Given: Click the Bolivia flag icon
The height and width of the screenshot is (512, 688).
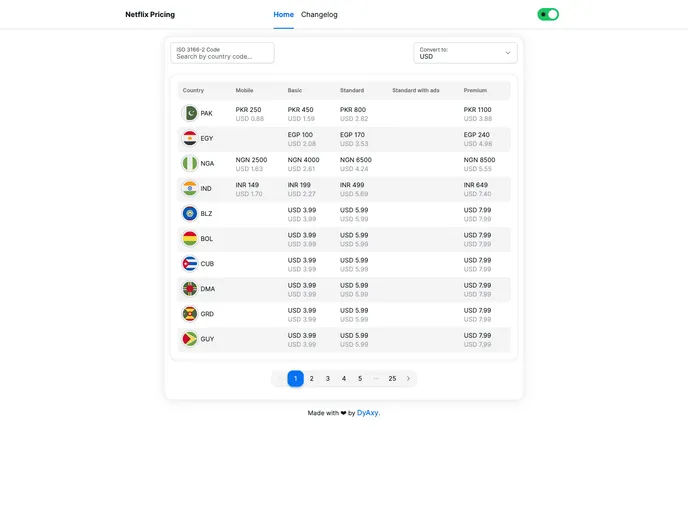Looking at the screenshot, I should (190, 239).
